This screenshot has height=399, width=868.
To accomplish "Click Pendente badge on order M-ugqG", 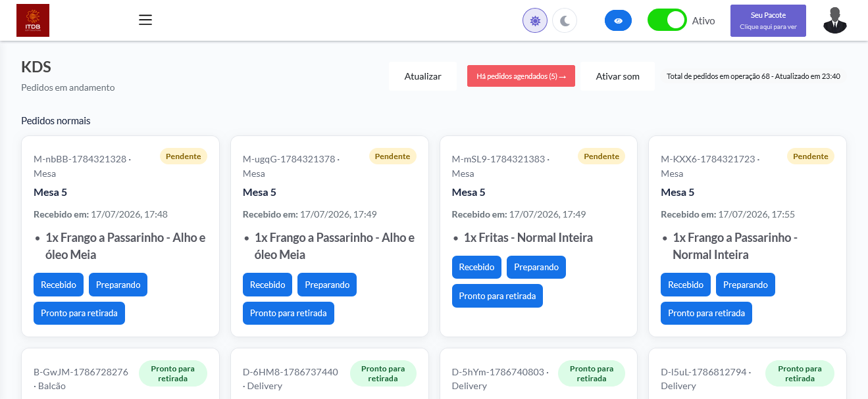I will pos(393,156).
